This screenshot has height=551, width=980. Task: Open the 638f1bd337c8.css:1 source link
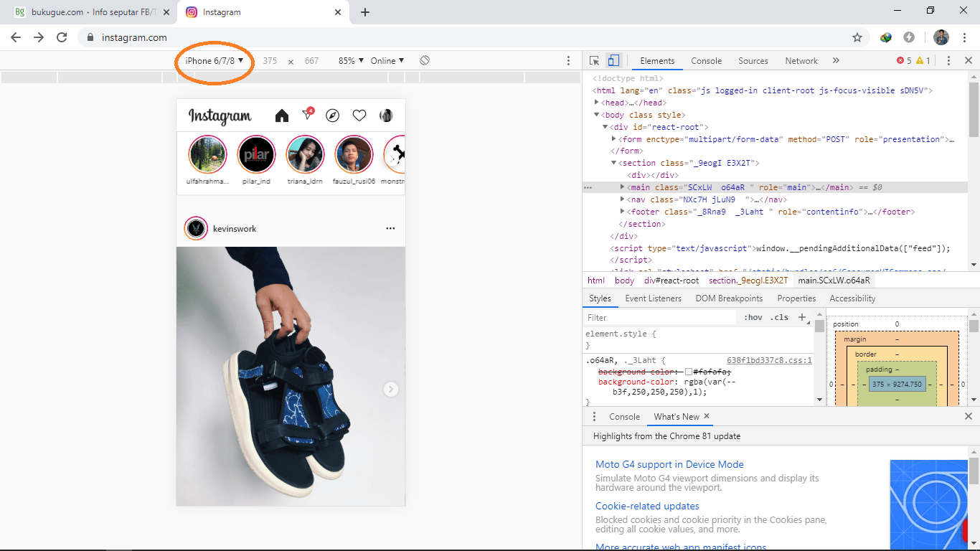tap(769, 360)
